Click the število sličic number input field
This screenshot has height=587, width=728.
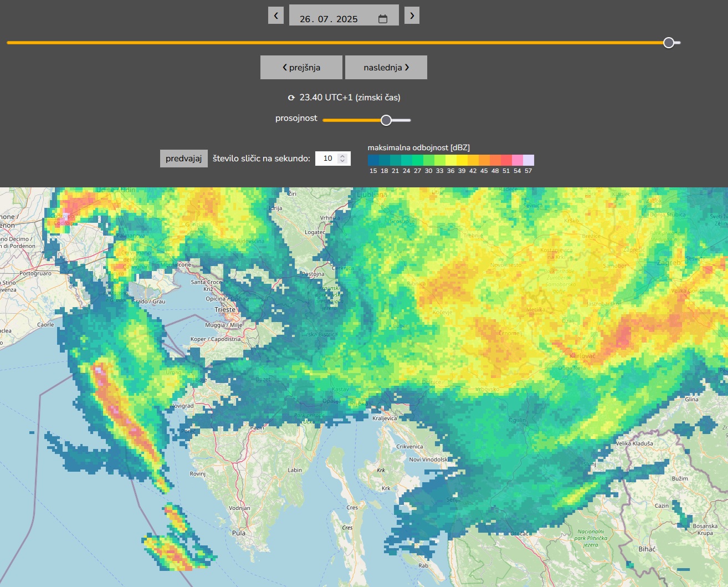[327, 159]
